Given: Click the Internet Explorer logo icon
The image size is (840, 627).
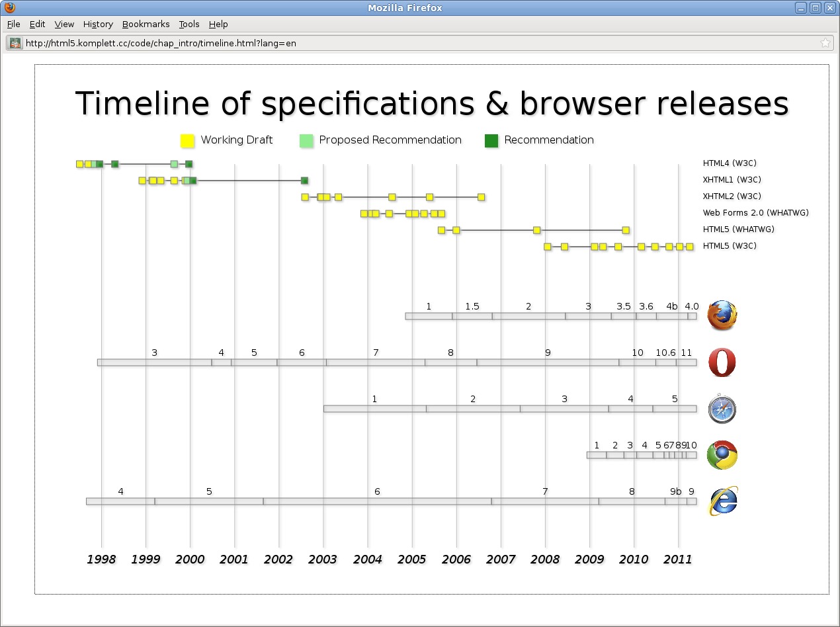Looking at the screenshot, I should point(722,501).
